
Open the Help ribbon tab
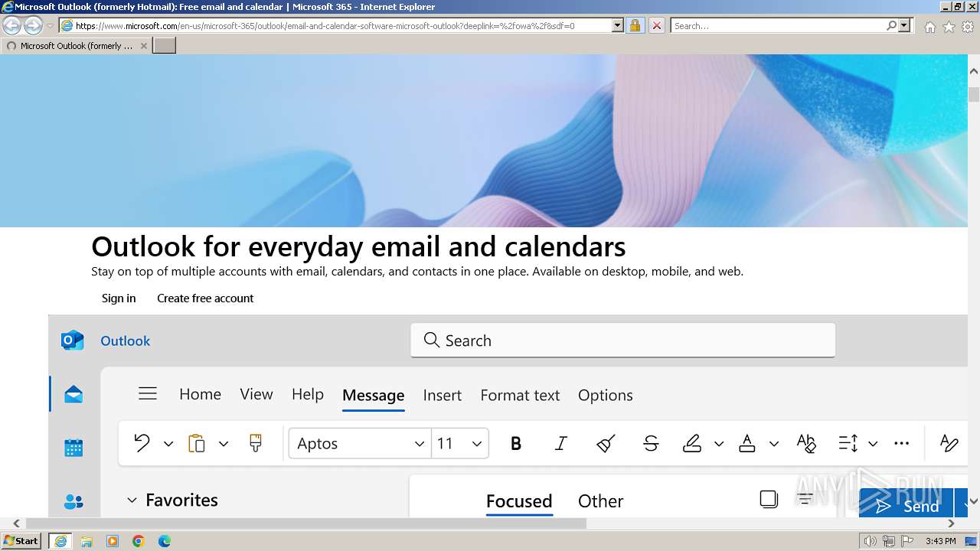click(x=308, y=394)
